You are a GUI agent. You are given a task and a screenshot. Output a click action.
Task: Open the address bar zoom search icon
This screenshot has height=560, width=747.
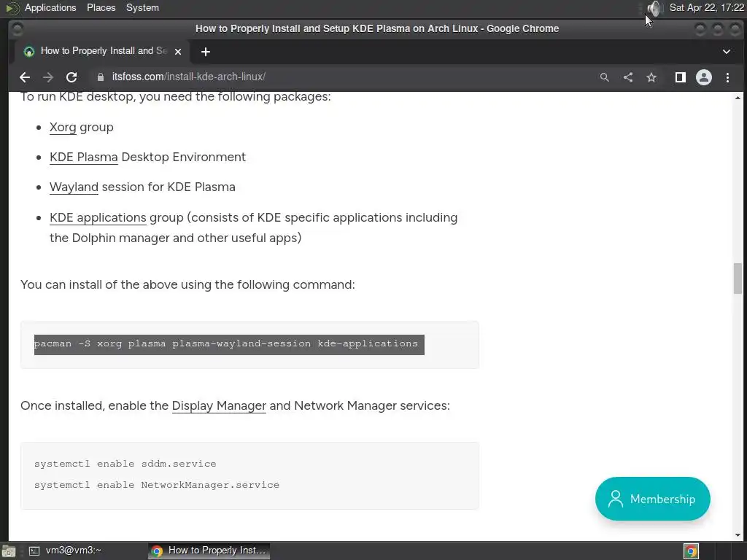(x=605, y=77)
